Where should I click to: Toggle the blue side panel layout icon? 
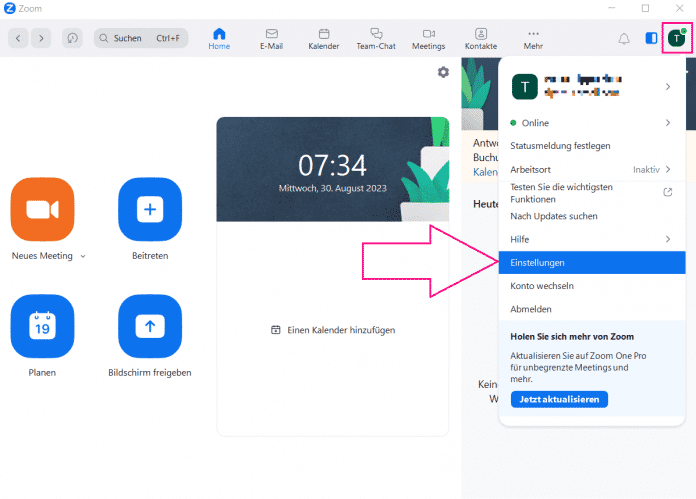click(651, 38)
